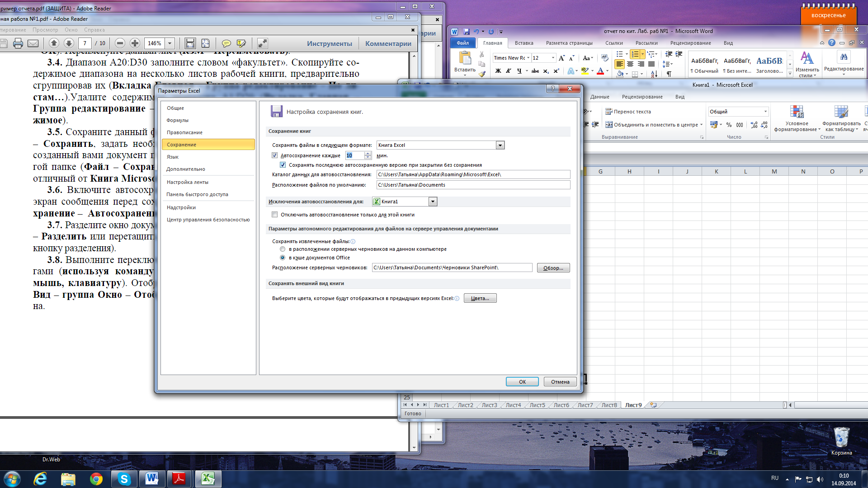Click fit one full page icon in Reader
Screen dimensions: 868x488
pyautogui.click(x=205, y=43)
